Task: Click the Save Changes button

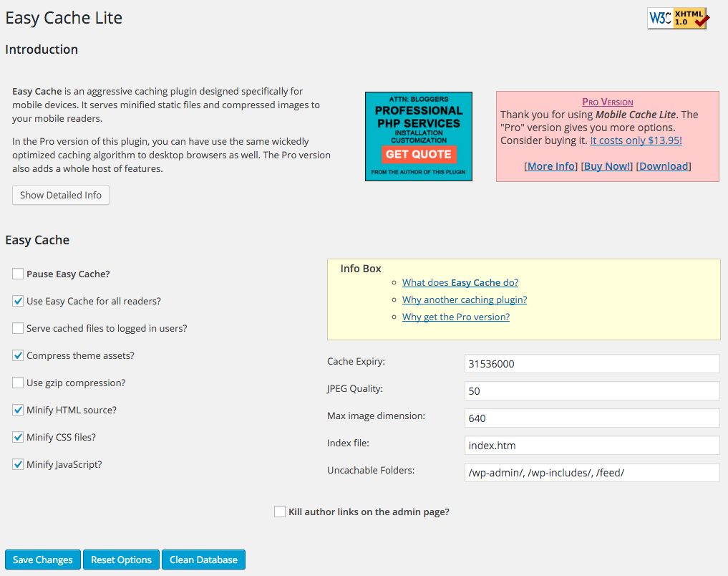Action: click(43, 560)
